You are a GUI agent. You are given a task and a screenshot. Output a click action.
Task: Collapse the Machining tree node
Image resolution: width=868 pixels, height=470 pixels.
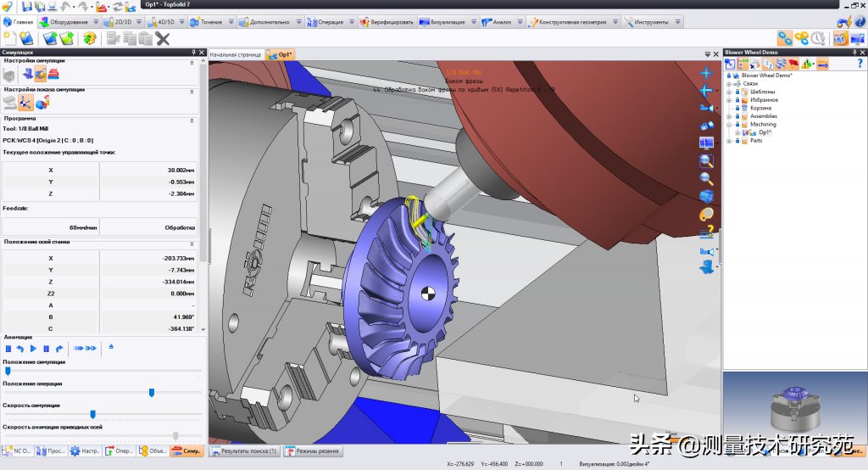click(729, 125)
